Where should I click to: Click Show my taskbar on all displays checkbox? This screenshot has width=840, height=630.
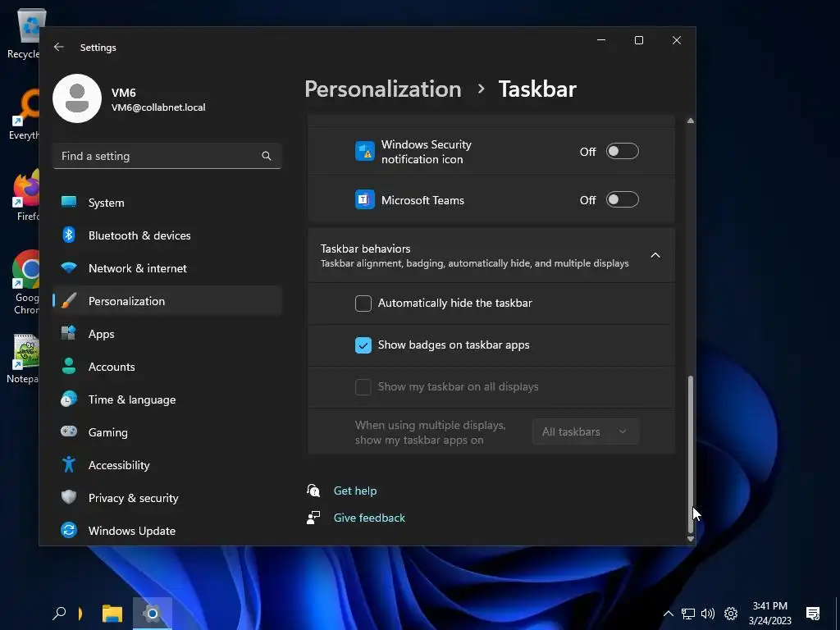(x=363, y=387)
